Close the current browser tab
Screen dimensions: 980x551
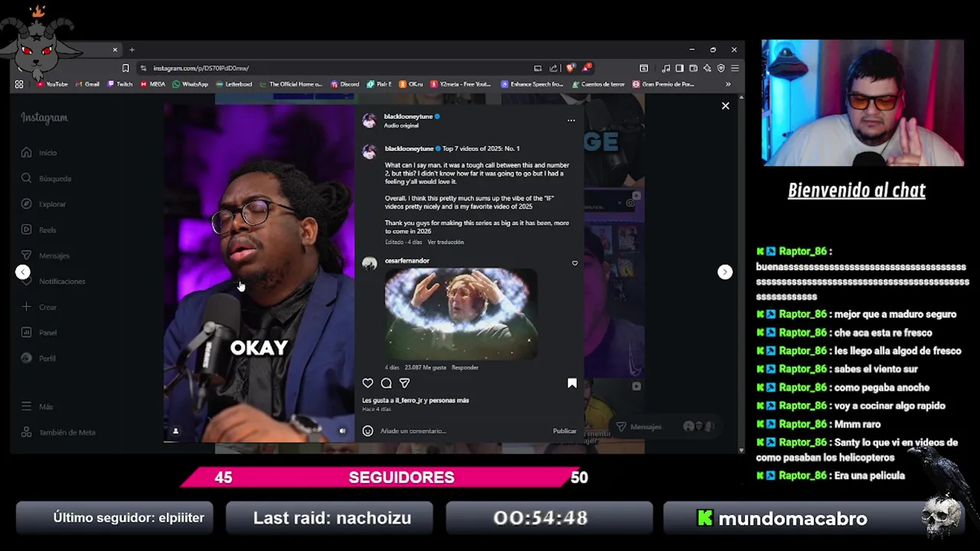coord(115,50)
